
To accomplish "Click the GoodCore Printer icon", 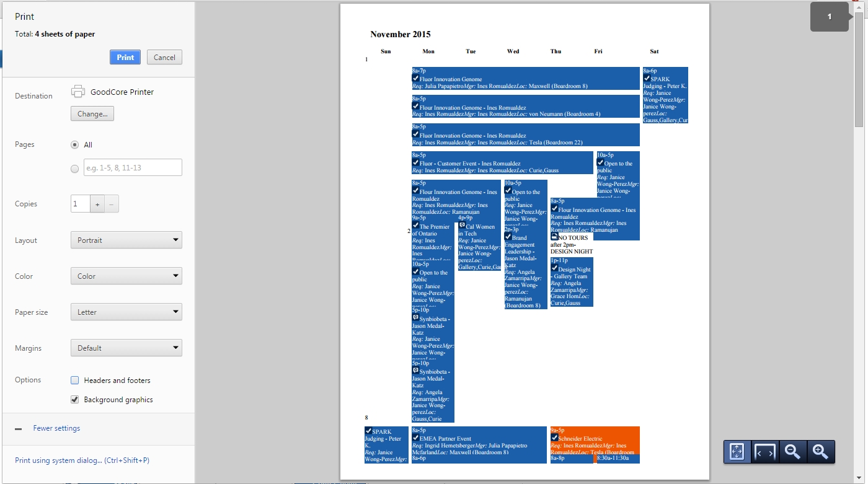I will (78, 92).
